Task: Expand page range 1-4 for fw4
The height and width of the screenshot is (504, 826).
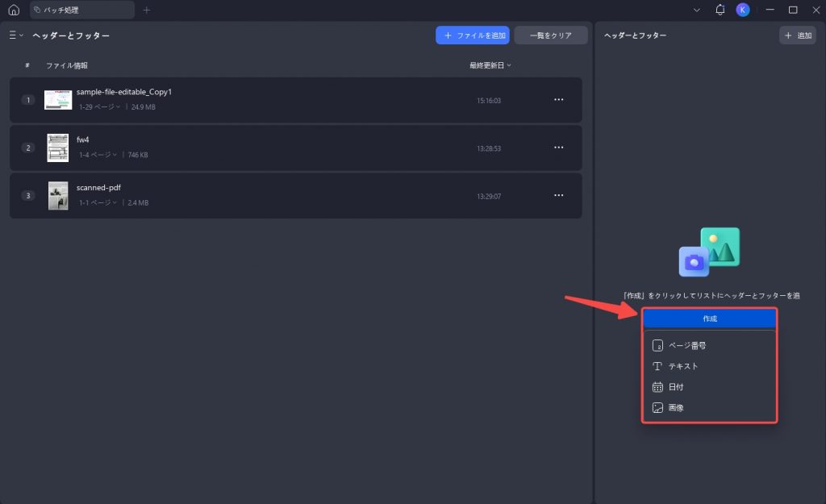Action: [x=98, y=155]
